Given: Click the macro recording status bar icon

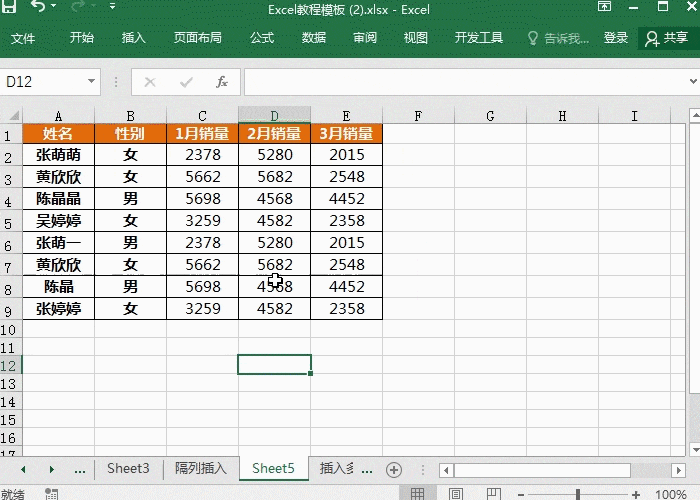Looking at the screenshot, I should click(x=51, y=494).
